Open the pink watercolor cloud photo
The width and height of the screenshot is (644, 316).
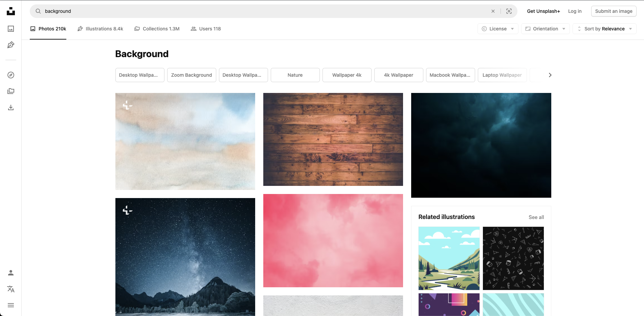333,241
